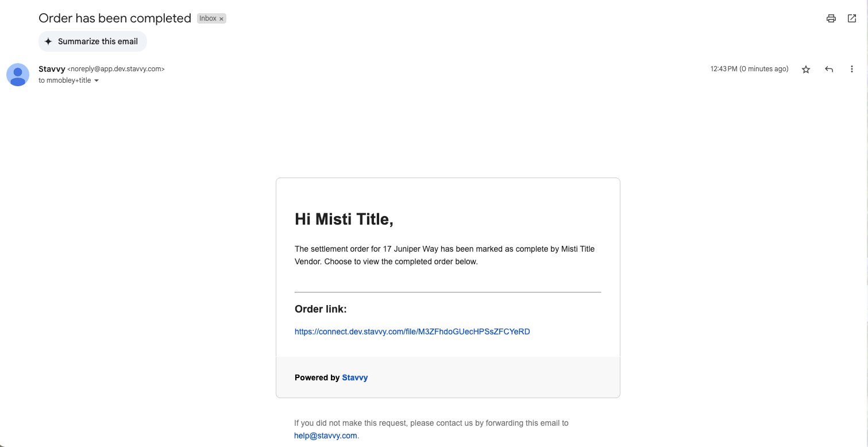Open the More options three-dot menu
The image size is (868, 447).
click(x=852, y=69)
